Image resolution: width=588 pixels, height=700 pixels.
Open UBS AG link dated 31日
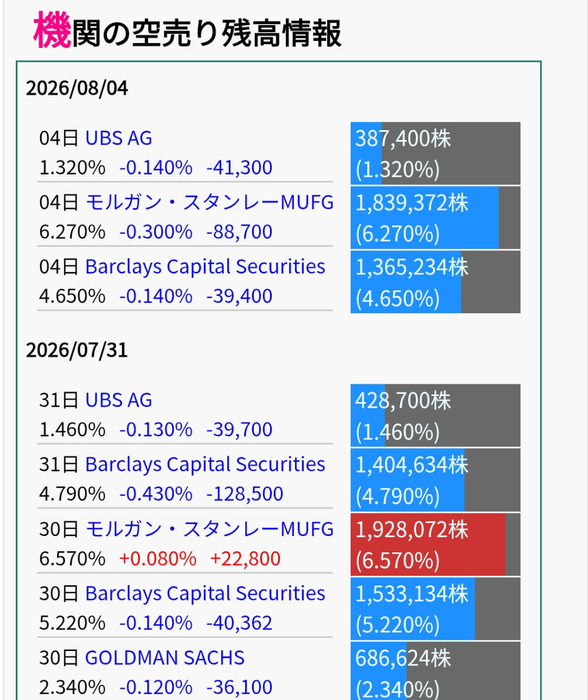(x=118, y=400)
